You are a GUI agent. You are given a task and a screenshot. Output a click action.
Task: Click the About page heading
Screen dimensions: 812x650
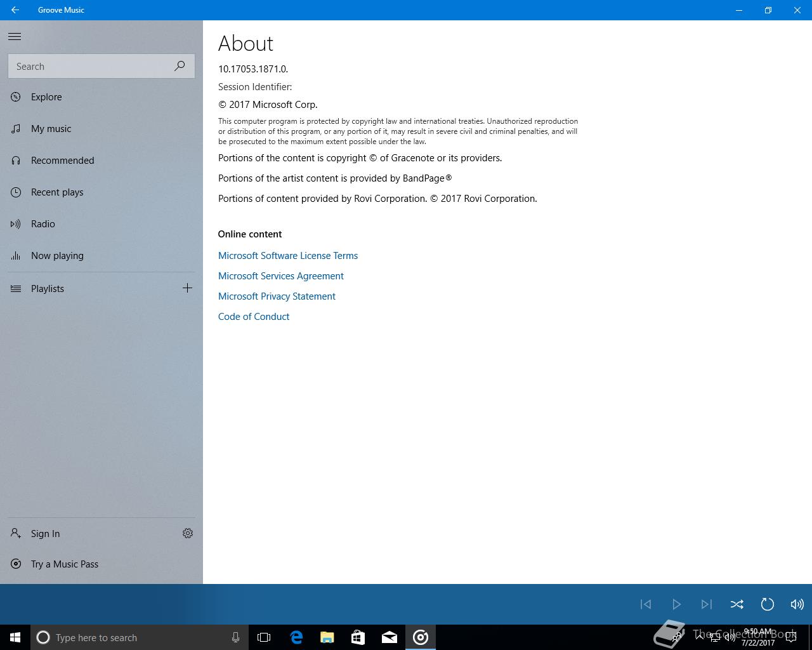[x=246, y=44]
